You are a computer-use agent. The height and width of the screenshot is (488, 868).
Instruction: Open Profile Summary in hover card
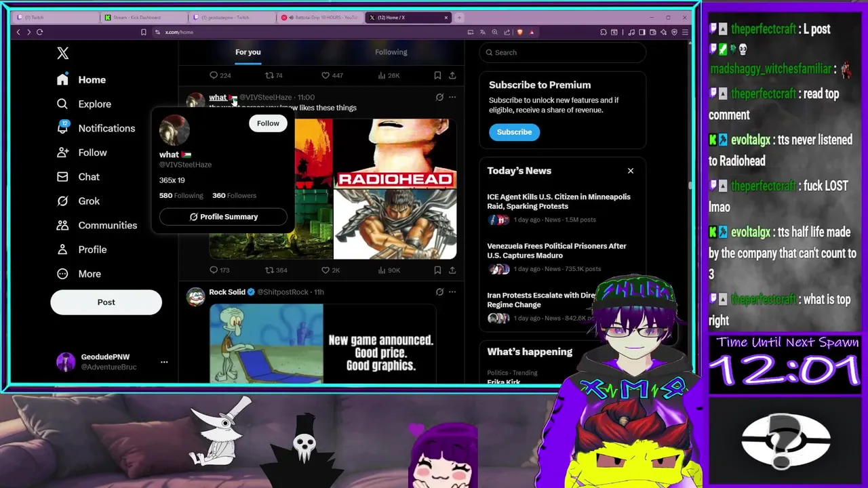tap(223, 217)
